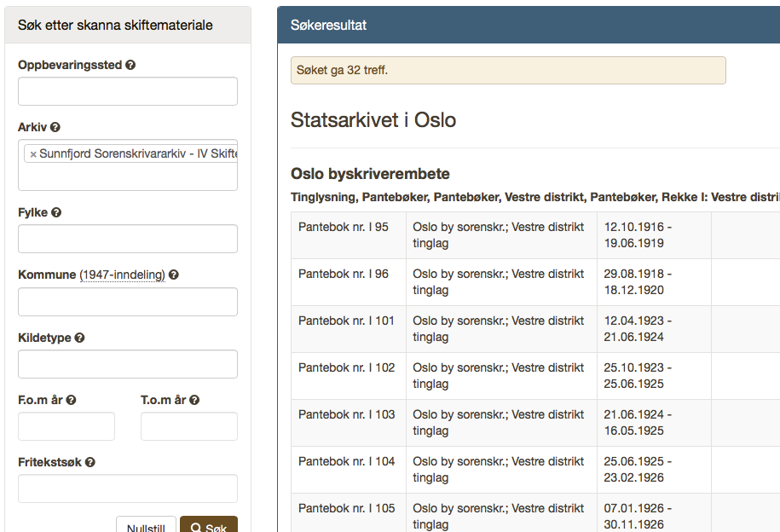Click the Søkeresultat panel header
The image size is (780, 532).
click(529, 25)
